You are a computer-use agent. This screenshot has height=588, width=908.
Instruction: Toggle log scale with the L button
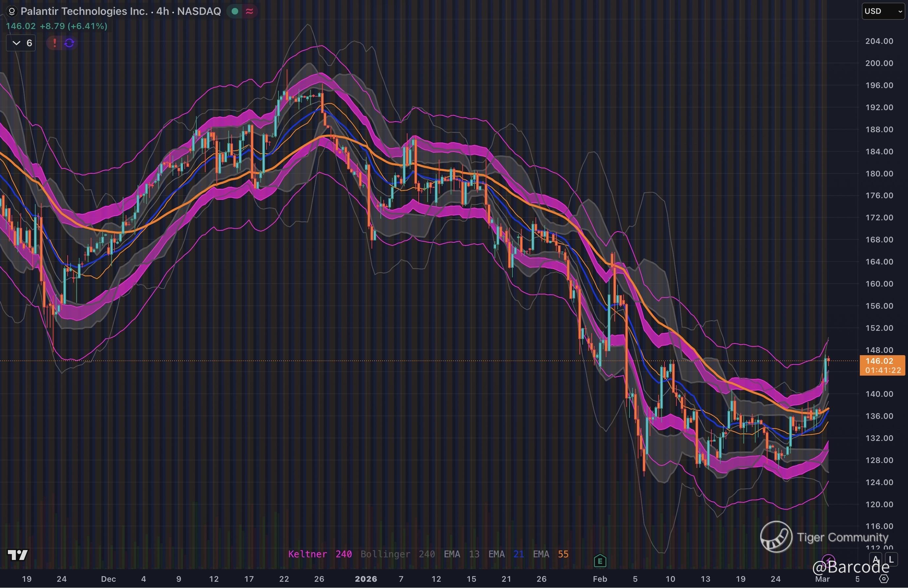click(x=891, y=560)
